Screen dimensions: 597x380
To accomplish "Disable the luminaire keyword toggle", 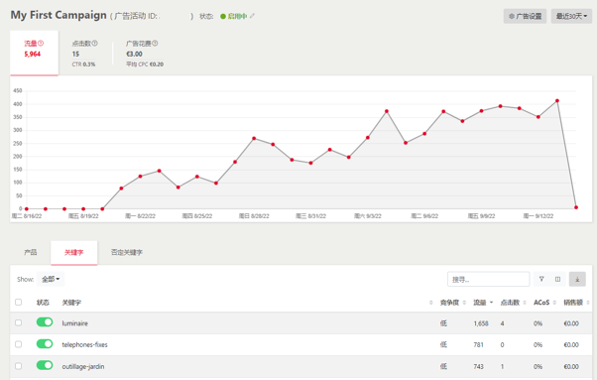I will pos(45,322).
